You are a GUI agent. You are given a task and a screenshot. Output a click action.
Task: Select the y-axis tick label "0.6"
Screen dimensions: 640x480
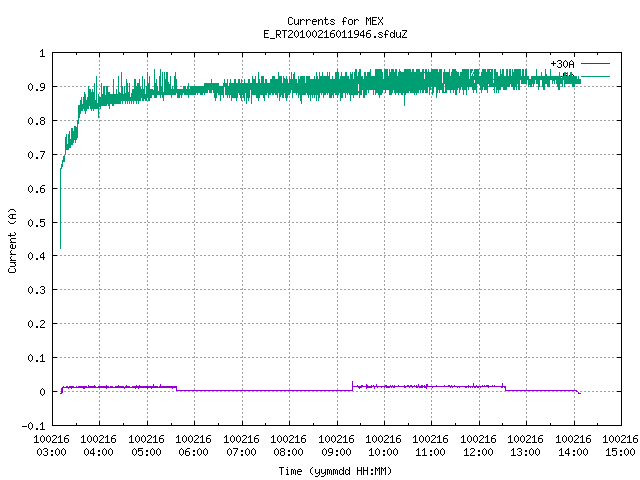(x=37, y=189)
